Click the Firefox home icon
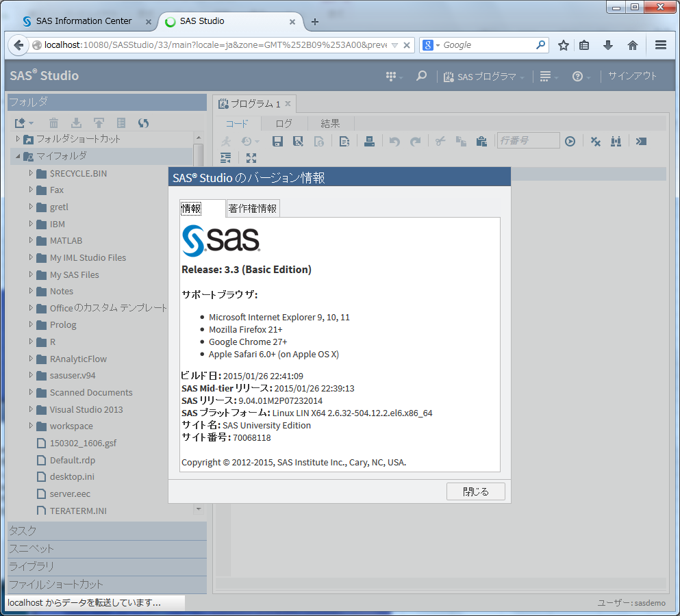Viewport: 680px width, 616px height. pos(633,45)
